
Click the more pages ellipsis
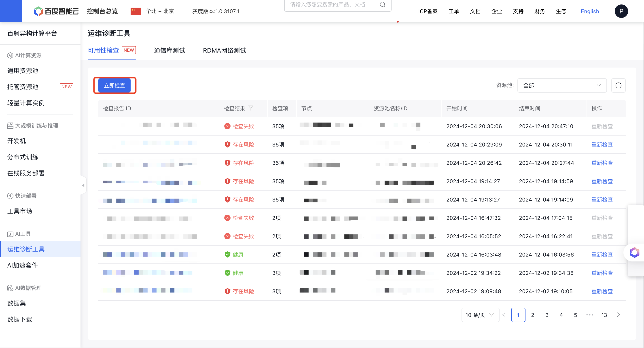click(x=589, y=315)
